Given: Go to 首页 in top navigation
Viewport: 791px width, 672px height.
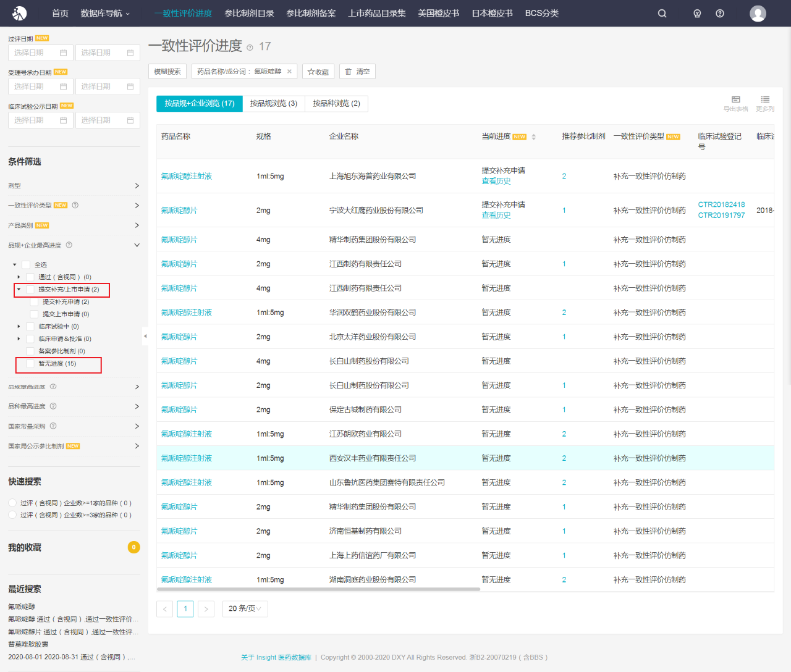Looking at the screenshot, I should (60, 13).
